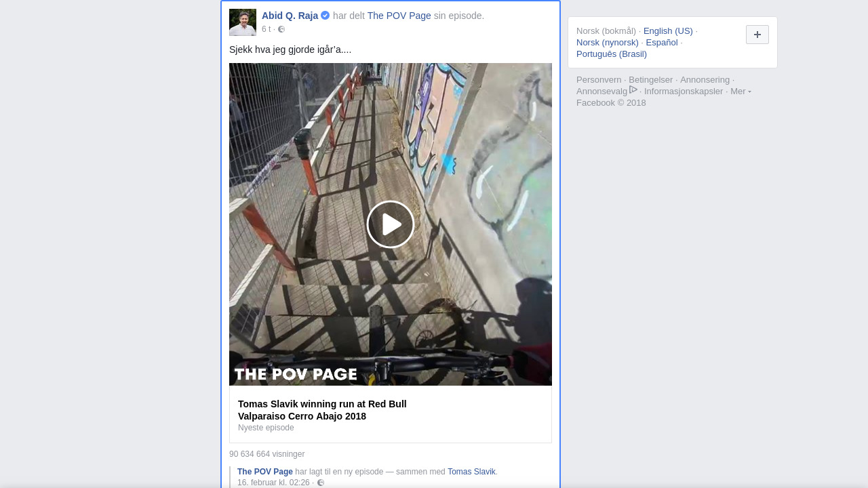Click the 90 634 664 visninger count
868x488 pixels.
(x=267, y=454)
